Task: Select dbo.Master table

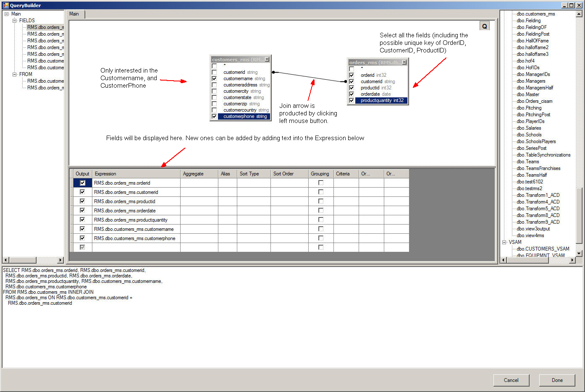Action: (x=527, y=94)
